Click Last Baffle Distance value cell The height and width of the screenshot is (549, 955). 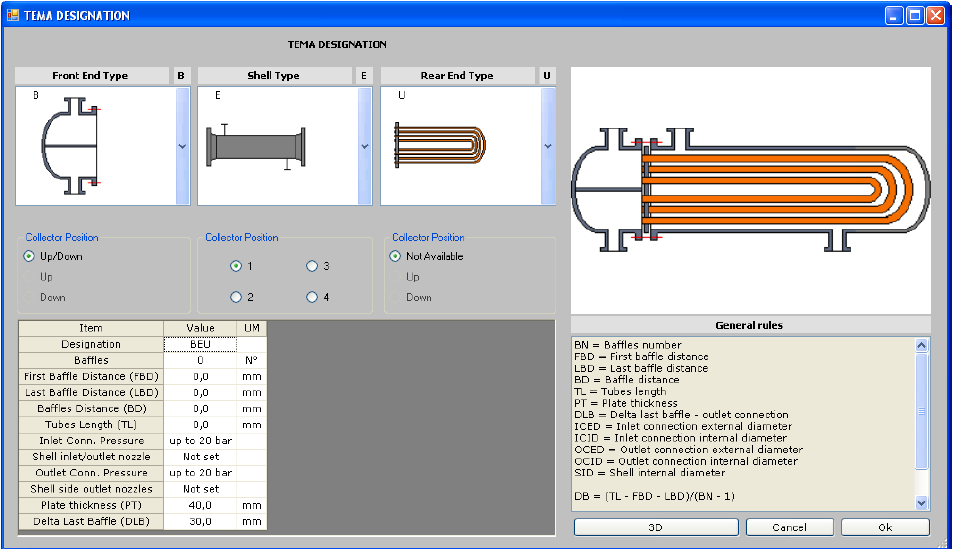[200, 392]
